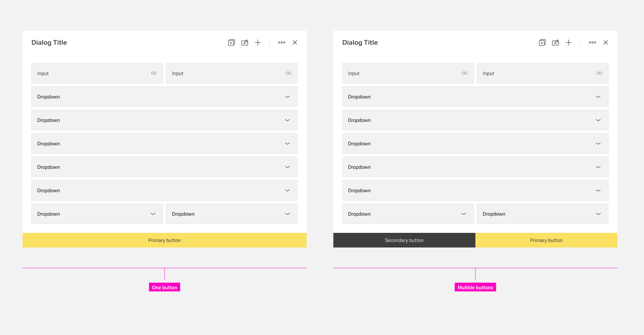Select the edit pencil icon in the right dialog
Image resolution: width=644 pixels, height=335 pixels.
(x=555, y=42)
